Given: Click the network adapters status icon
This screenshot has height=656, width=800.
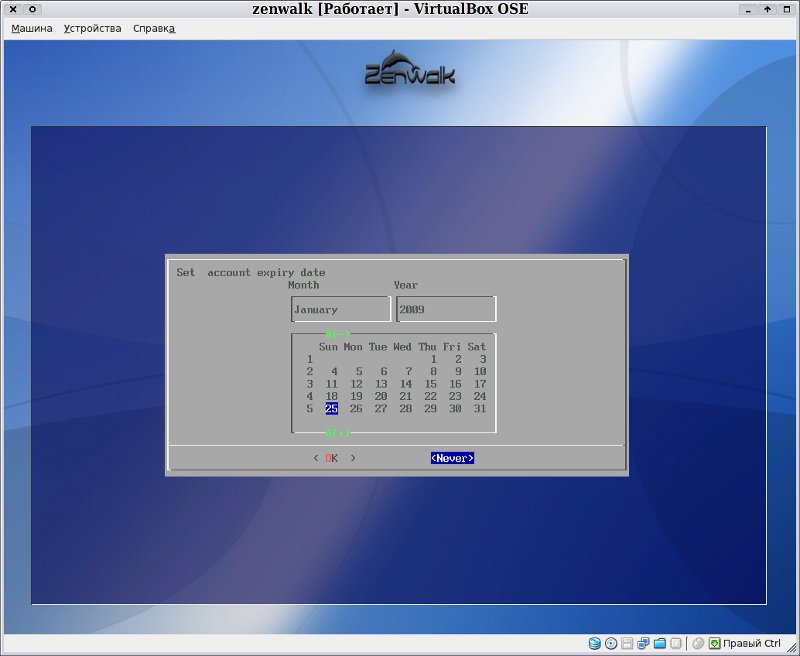Looking at the screenshot, I should (x=643, y=643).
